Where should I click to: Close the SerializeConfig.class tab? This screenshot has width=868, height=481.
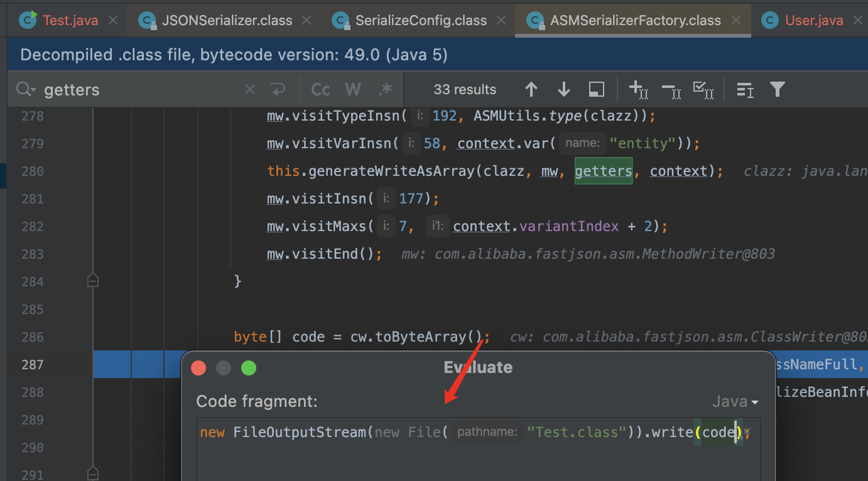point(501,21)
